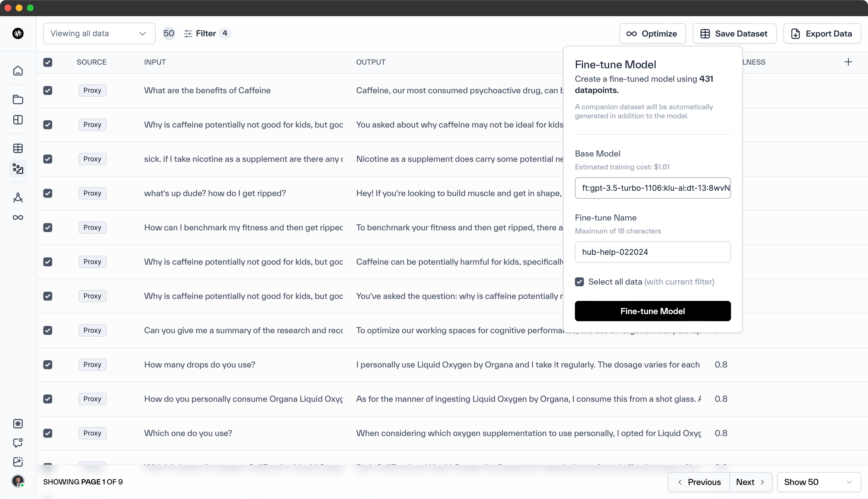Click the Fine-tune Name input field

coord(653,252)
